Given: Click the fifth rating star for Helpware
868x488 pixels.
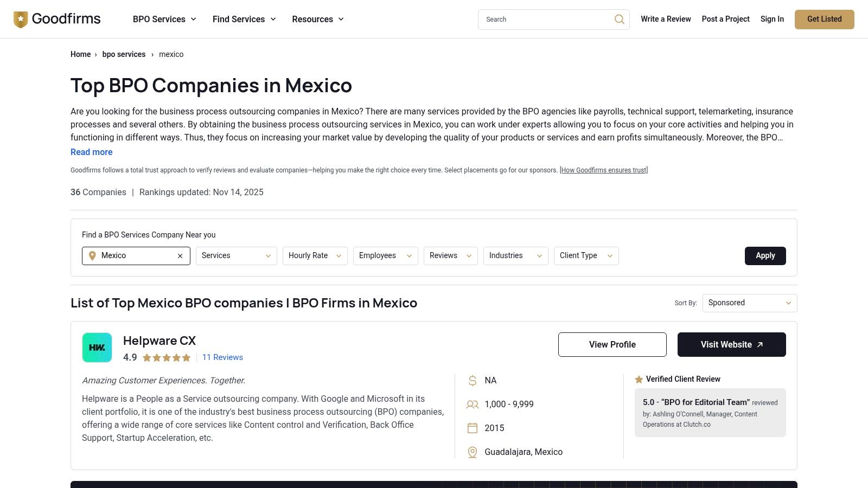Looking at the screenshot, I should [x=187, y=357].
